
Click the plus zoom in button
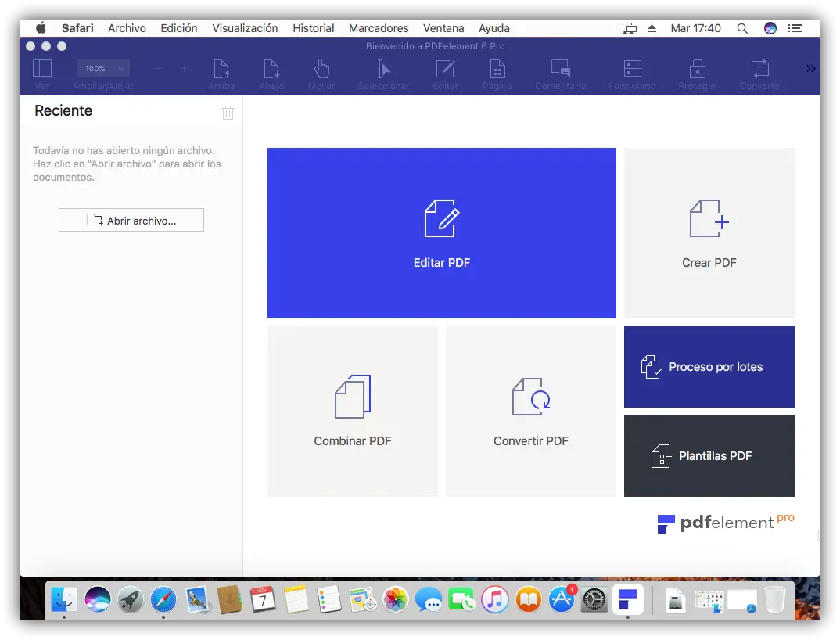[184, 69]
